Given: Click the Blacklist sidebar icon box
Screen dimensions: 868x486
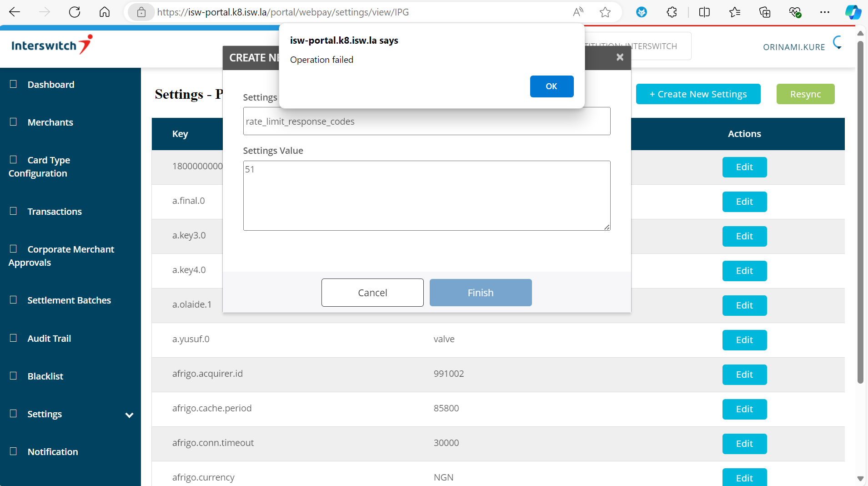Looking at the screenshot, I should point(14,376).
